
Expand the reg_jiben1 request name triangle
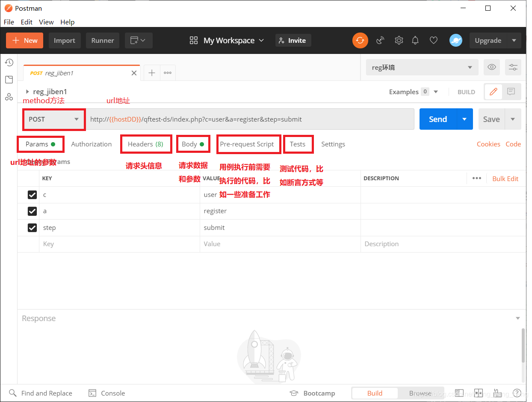pos(28,92)
